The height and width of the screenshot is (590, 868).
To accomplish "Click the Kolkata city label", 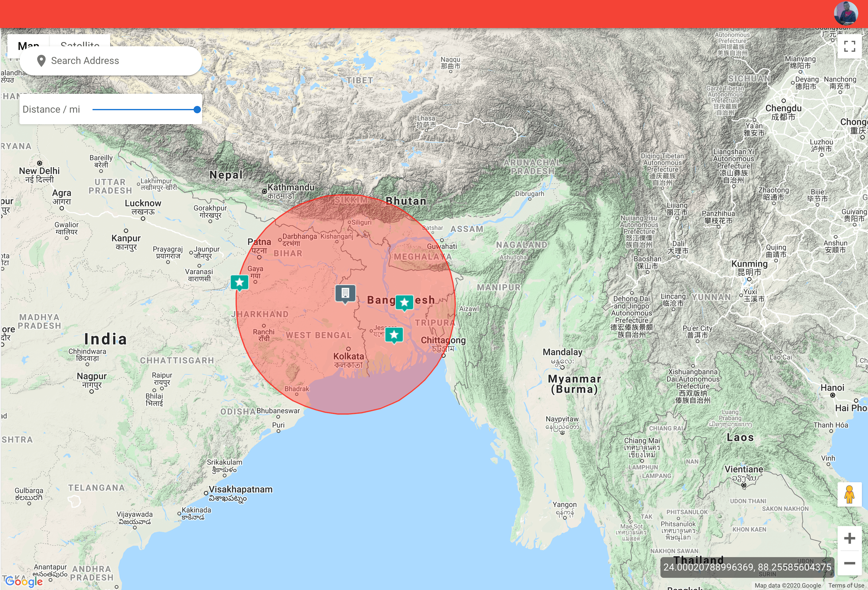I will click(348, 356).
